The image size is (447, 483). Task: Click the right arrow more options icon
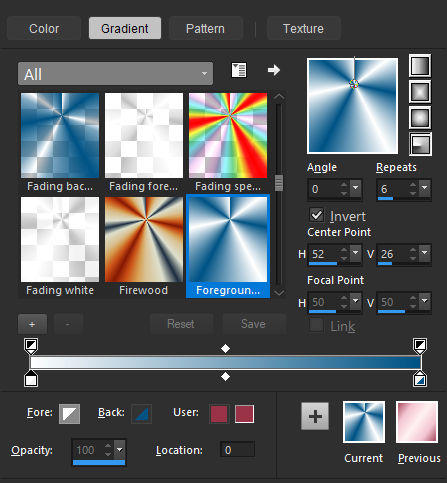coord(274,70)
